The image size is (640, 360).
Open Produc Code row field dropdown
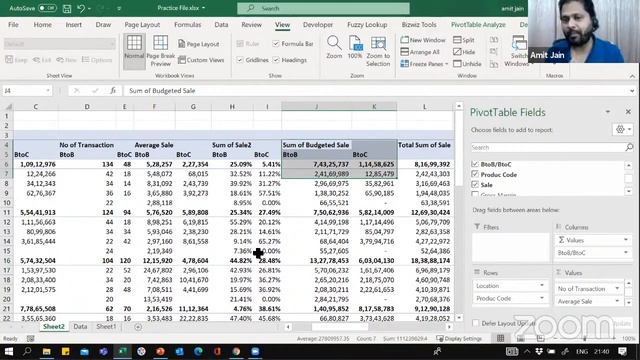(x=542, y=298)
